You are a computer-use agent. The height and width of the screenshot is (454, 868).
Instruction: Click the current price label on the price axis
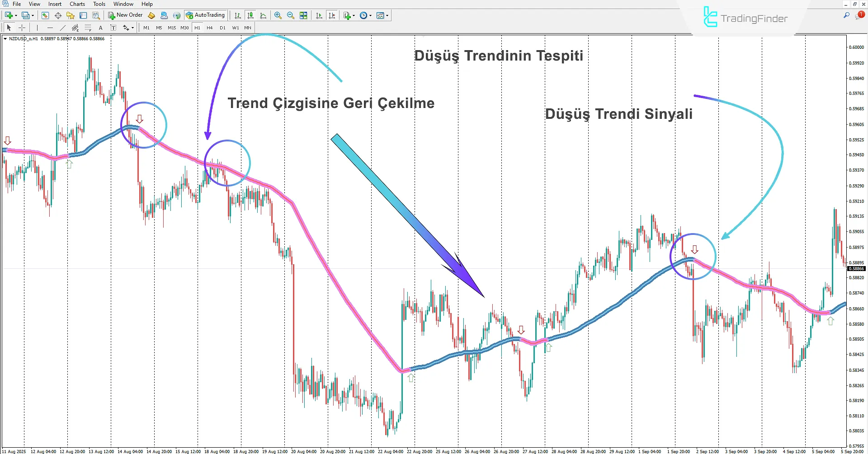856,268
